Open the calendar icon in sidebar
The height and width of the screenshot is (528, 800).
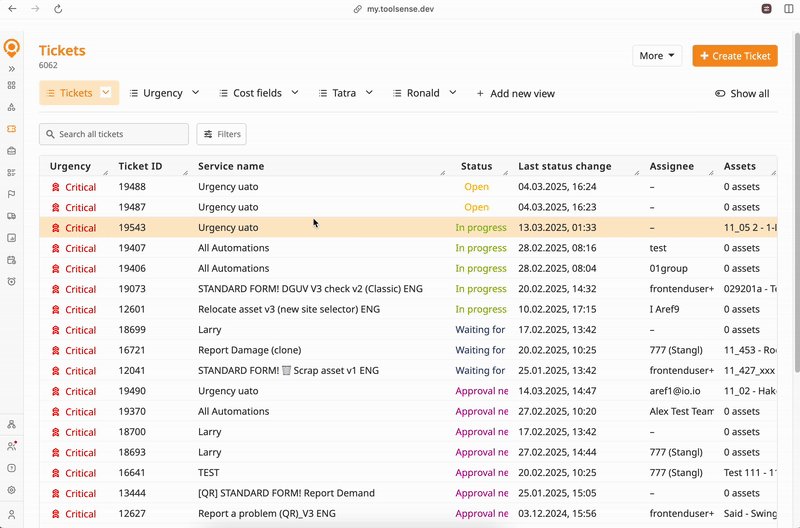pyautogui.click(x=12, y=260)
